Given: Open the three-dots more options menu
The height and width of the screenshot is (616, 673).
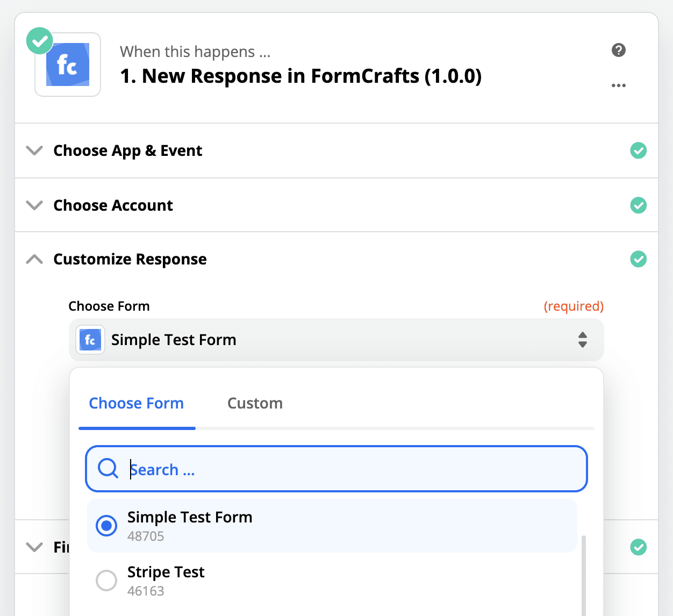Looking at the screenshot, I should tap(619, 85).
